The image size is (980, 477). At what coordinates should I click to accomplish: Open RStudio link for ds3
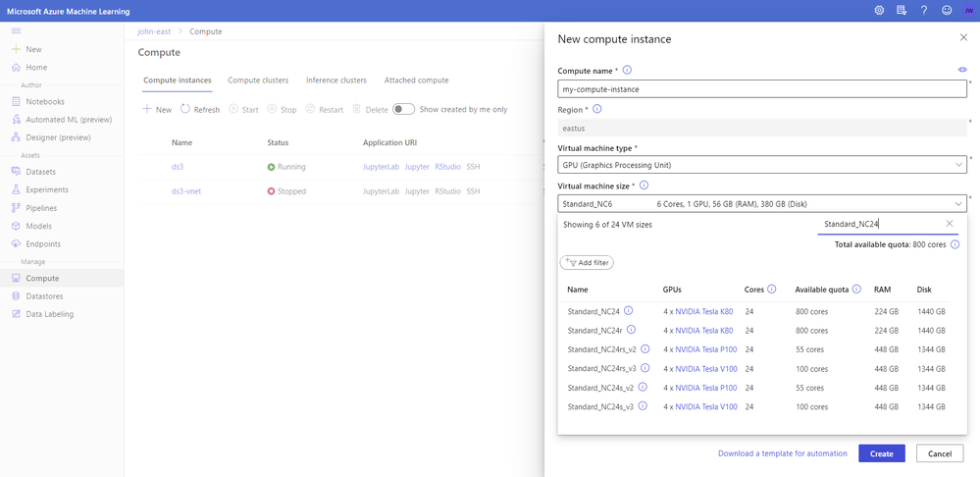(x=447, y=167)
